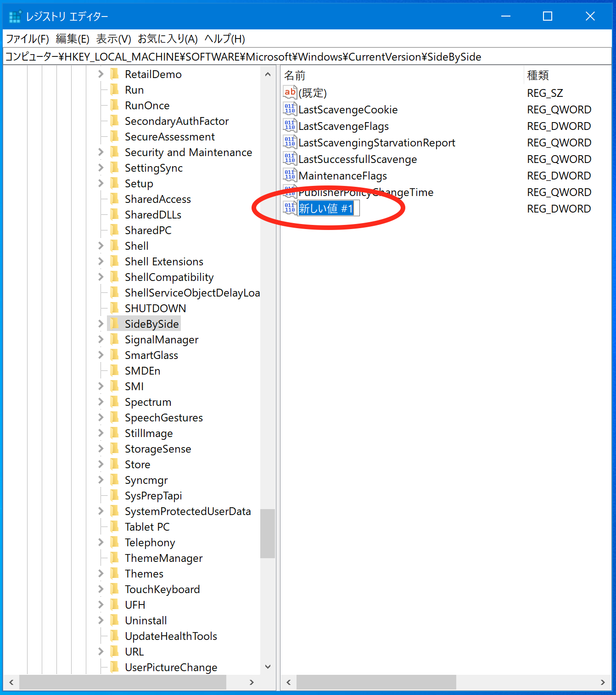The width and height of the screenshot is (616, 695).
Task: Expand the Security and Maintenance key
Action: click(x=101, y=152)
